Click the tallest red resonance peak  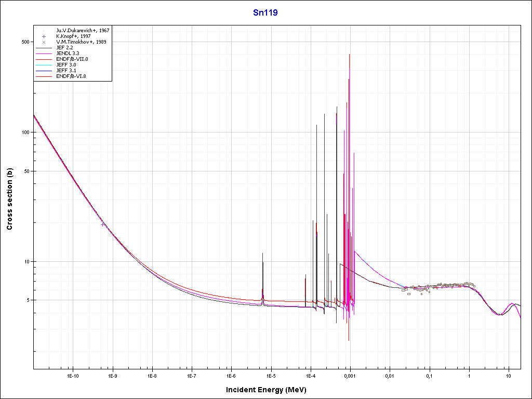[x=349, y=55]
